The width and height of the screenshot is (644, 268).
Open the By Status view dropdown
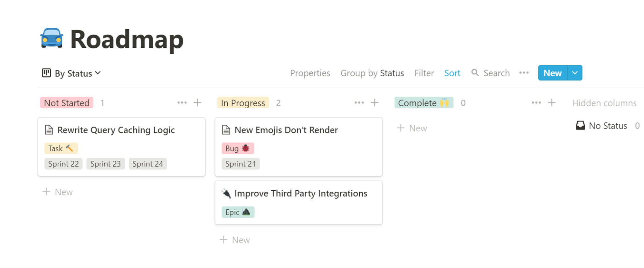[x=71, y=73]
